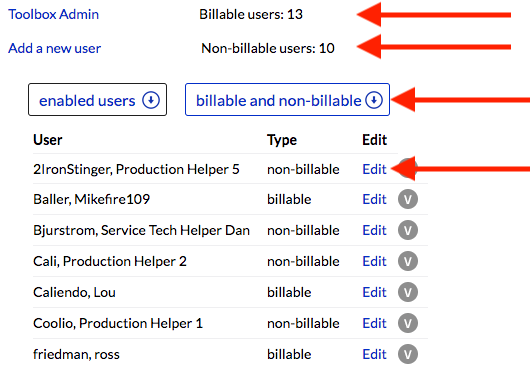Screen dimensions: 530x368
Task: Open the enabled users dropdown
Action: click(x=97, y=100)
